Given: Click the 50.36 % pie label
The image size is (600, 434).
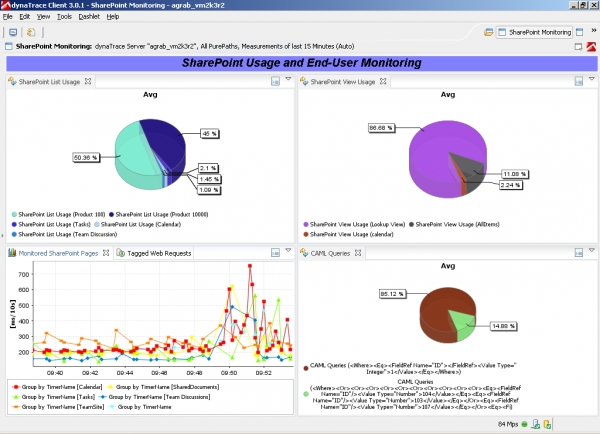Looking at the screenshot, I should [x=86, y=157].
